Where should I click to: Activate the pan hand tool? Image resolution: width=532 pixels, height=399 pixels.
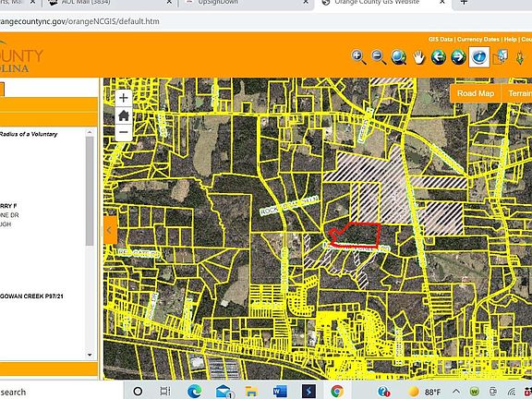[x=418, y=57]
